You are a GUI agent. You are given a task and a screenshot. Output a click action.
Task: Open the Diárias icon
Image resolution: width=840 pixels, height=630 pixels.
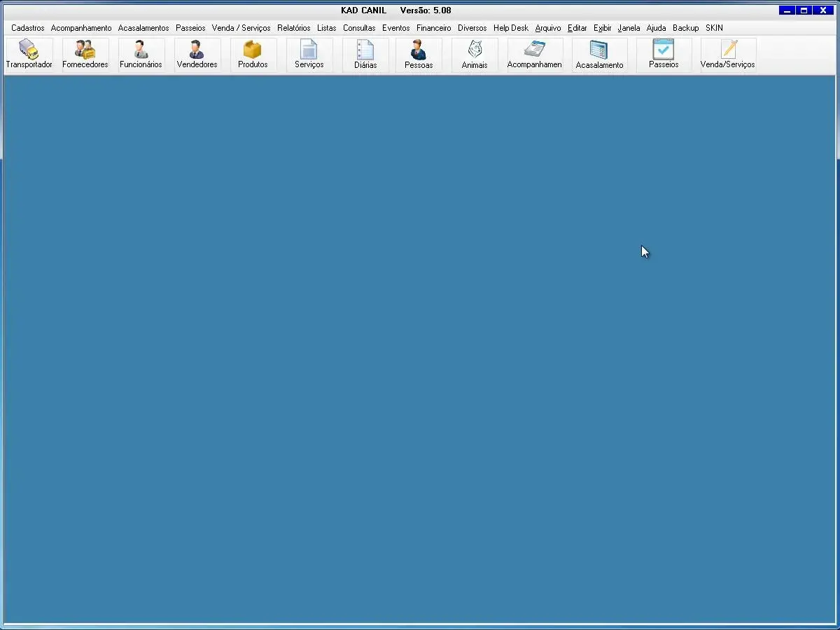tap(365, 54)
